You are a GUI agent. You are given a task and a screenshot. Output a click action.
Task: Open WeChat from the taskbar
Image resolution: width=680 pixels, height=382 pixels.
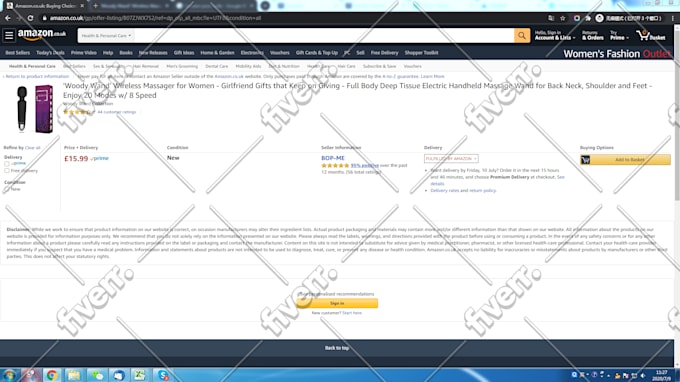tap(97, 375)
